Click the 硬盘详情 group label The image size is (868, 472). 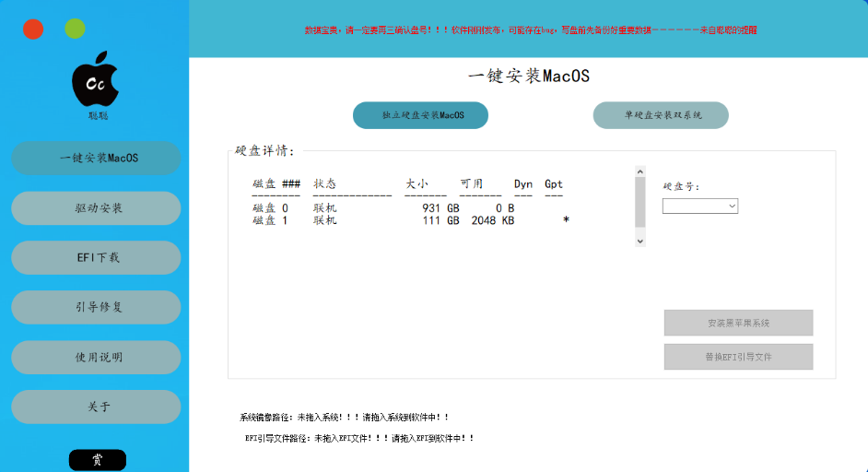(264, 150)
